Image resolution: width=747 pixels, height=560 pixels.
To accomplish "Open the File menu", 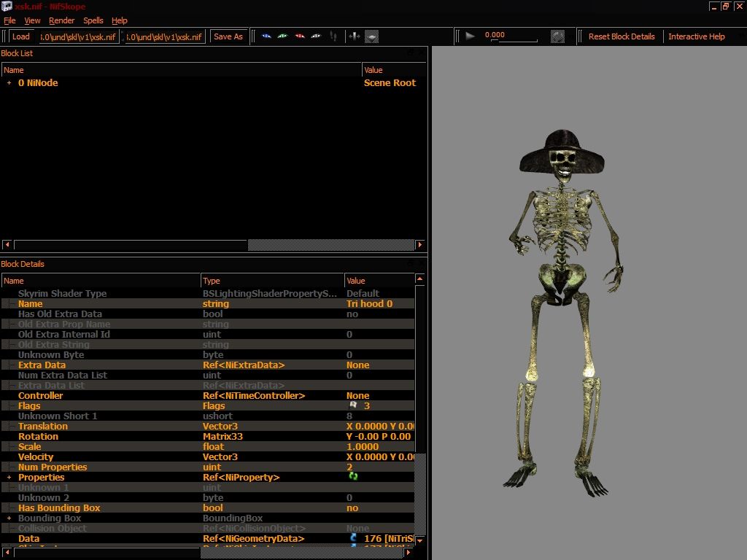I will 9,20.
